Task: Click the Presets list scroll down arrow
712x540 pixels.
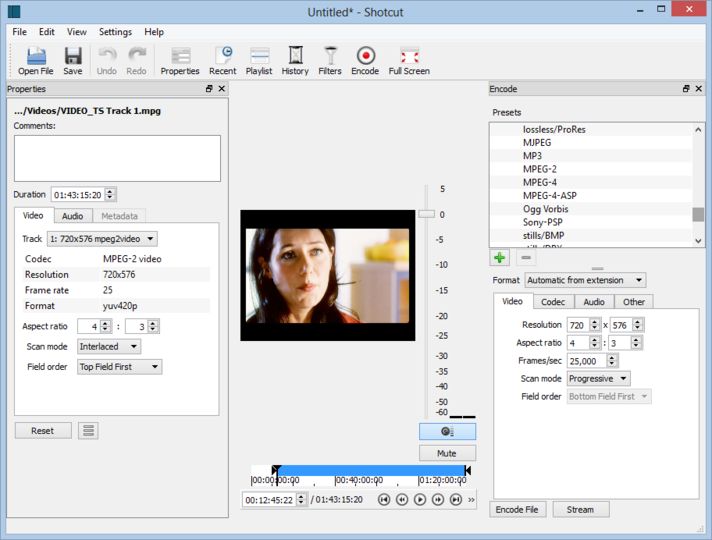Action: point(698,241)
